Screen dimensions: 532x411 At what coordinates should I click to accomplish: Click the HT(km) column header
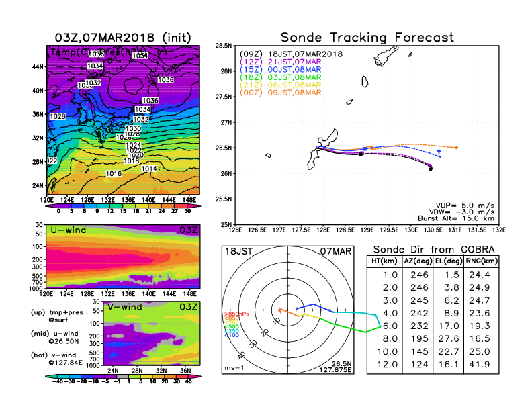[x=384, y=261]
